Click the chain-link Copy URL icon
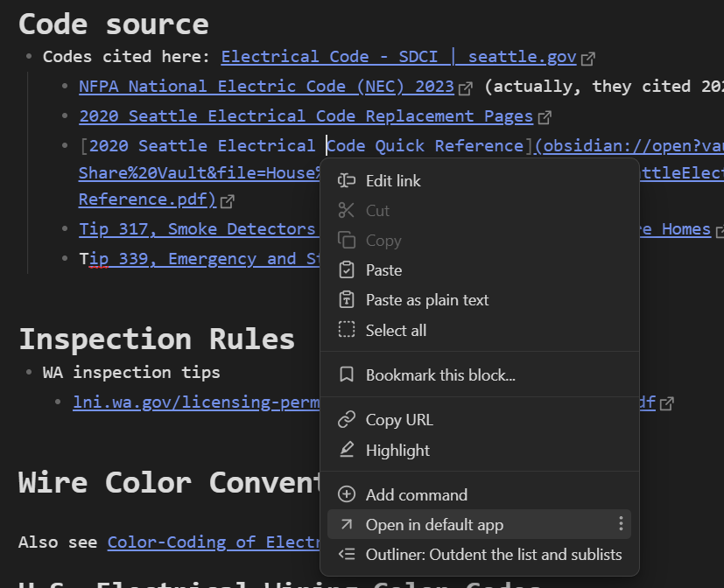724x588 pixels. point(347,420)
